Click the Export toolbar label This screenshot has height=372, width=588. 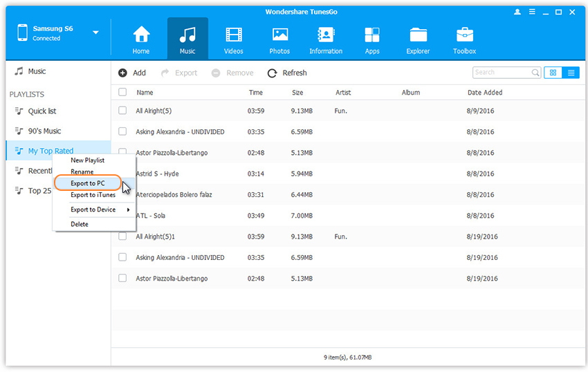tap(186, 73)
